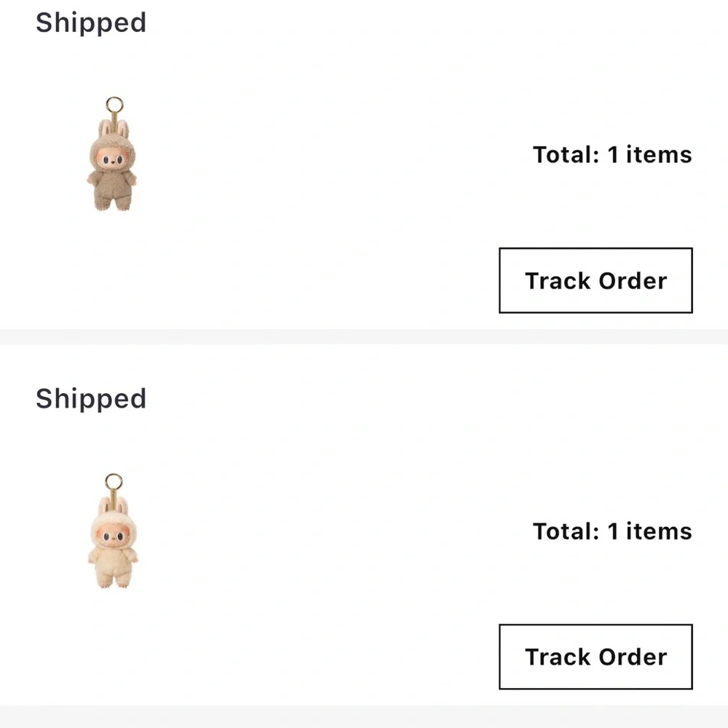
Task: Click the gold keyring on the brown plush
Action: point(114,105)
